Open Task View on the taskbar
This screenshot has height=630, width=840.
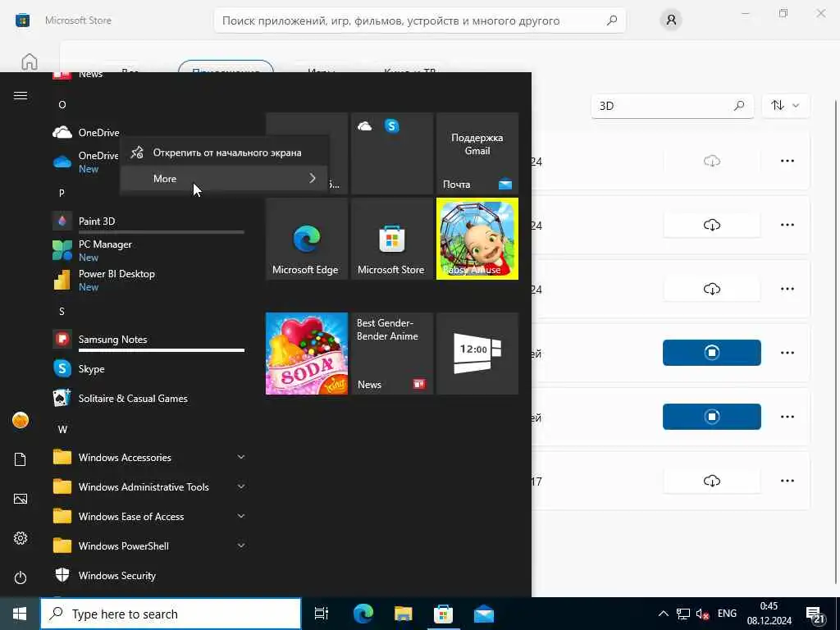[x=321, y=614]
